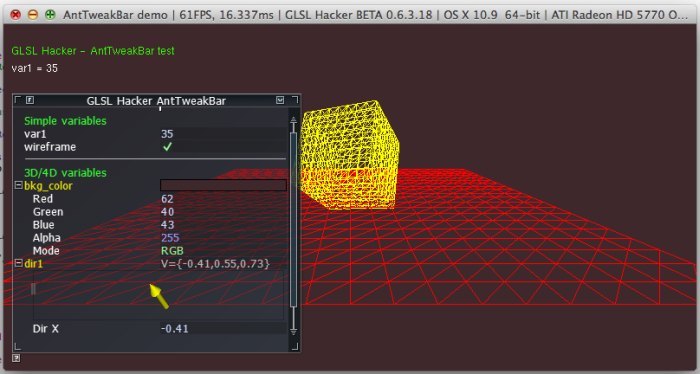Click the yellow direction arrow widget
700x374 pixels.
tap(158, 296)
